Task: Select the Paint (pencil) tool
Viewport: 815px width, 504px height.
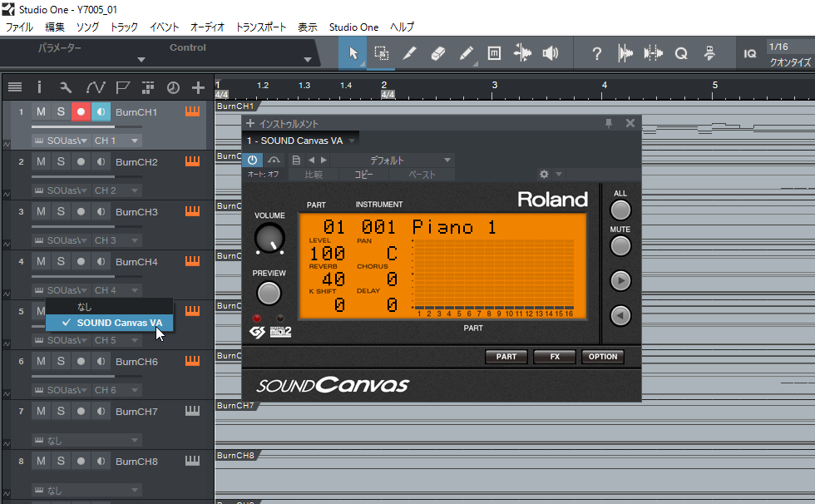Action: tap(467, 53)
